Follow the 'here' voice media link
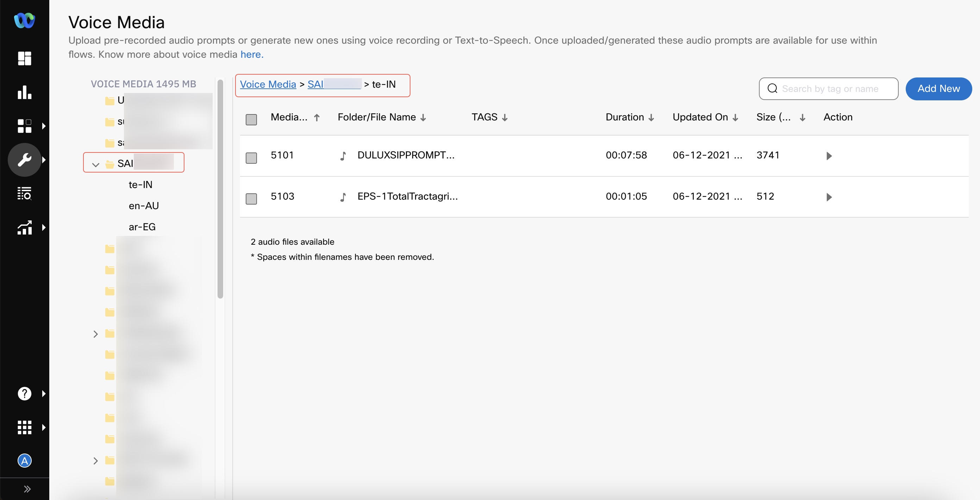The width and height of the screenshot is (980, 500). click(252, 55)
